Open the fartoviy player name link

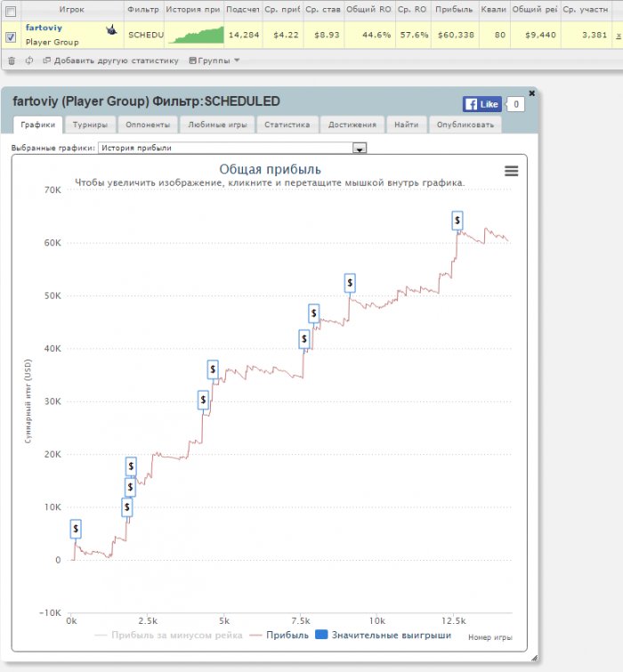pos(44,28)
